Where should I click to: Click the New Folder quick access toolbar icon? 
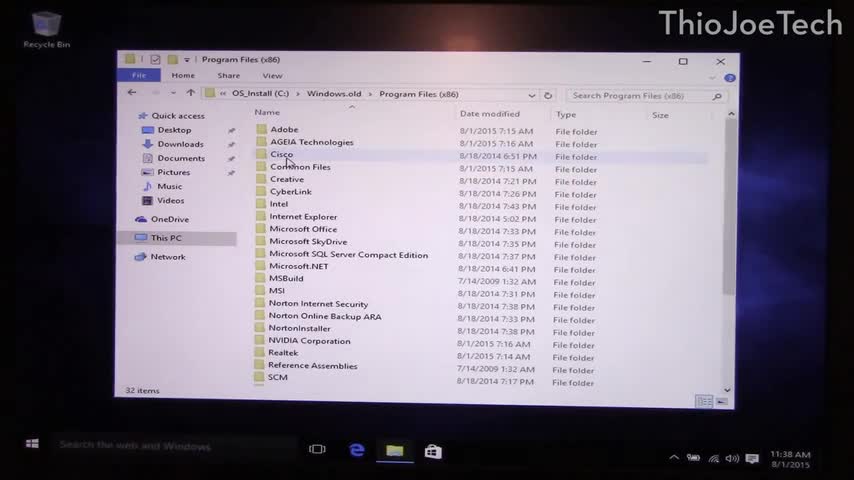point(173,59)
